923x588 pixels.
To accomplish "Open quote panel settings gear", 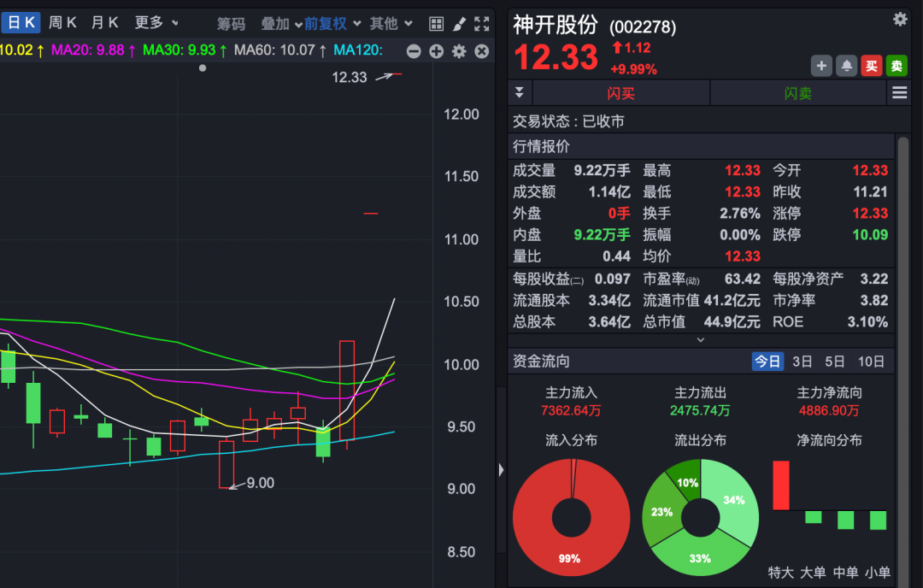I will coord(900,19).
